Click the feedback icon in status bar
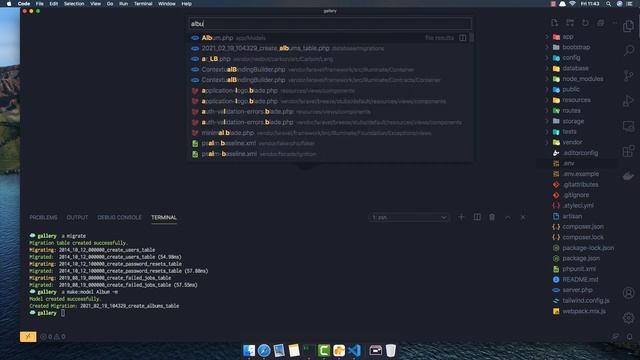Viewport: 640px width, 360px height. (615, 337)
